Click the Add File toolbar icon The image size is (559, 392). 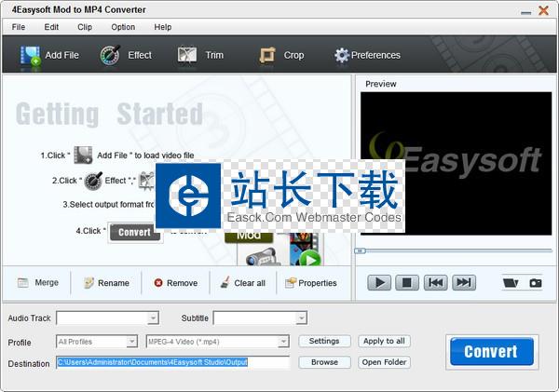point(32,55)
